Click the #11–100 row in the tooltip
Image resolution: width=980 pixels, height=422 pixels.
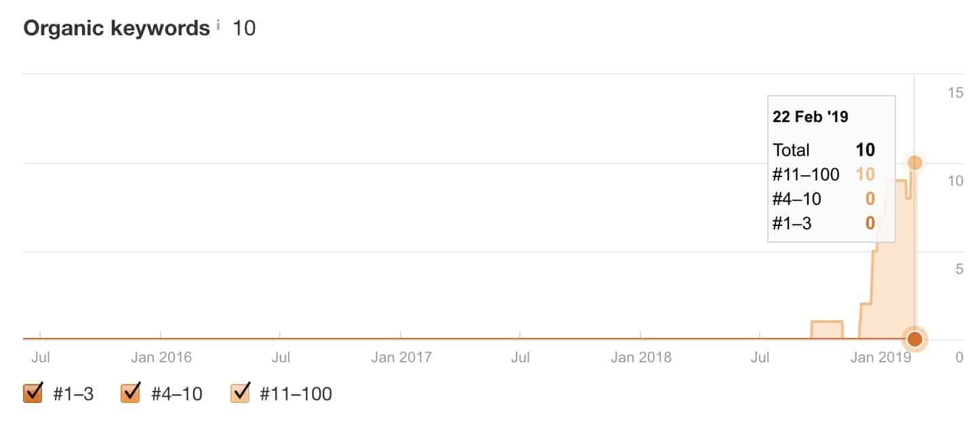click(823, 174)
